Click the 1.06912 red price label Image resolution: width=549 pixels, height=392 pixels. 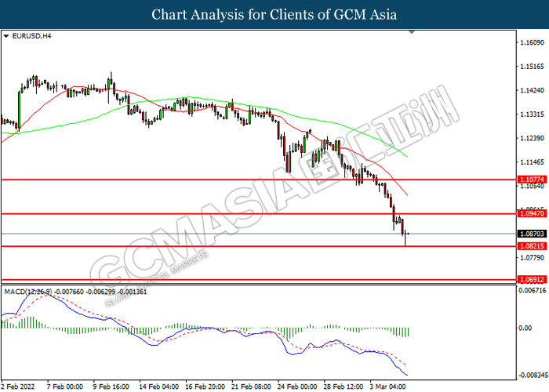click(533, 279)
